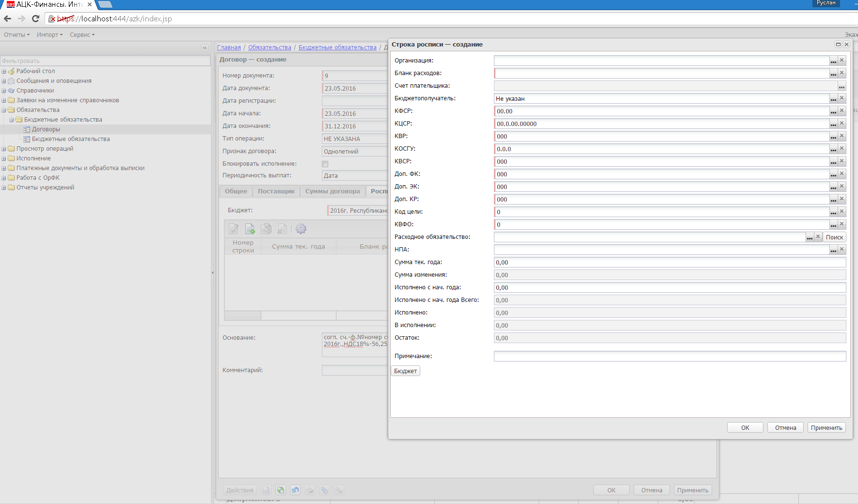
Task: Open the Сервис menu
Action: click(x=82, y=35)
